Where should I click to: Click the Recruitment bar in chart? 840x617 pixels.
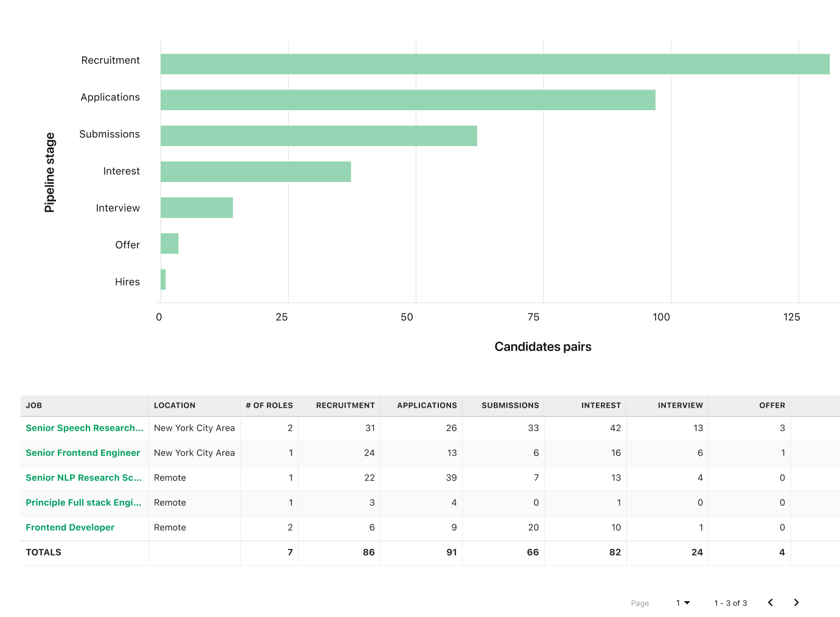(494, 64)
